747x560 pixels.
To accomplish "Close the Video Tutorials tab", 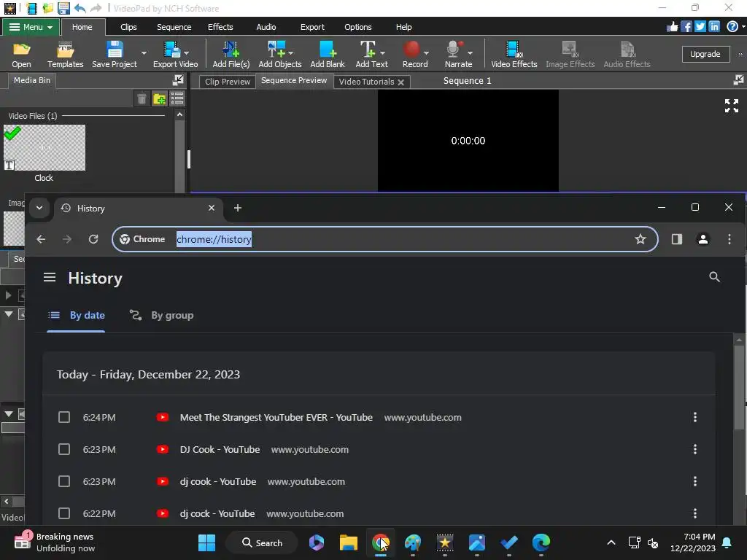I will pos(400,82).
